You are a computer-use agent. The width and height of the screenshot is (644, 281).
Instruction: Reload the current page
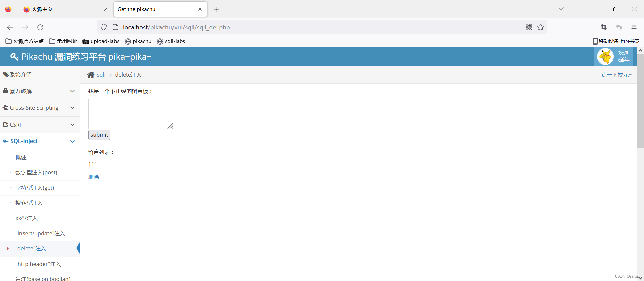coord(40,27)
